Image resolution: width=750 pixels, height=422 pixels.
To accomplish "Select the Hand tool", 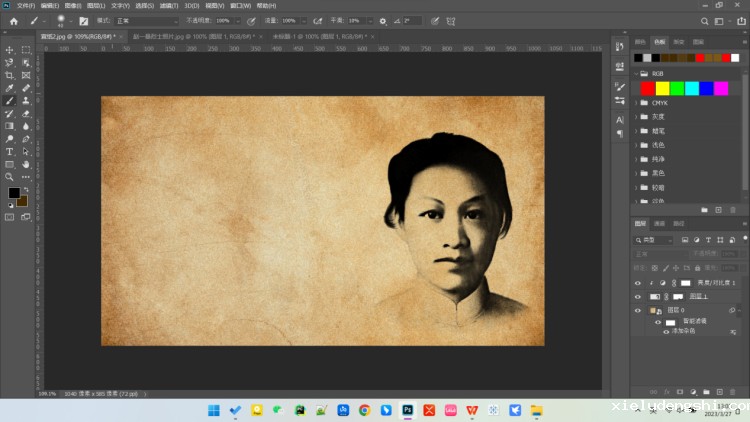I will 27,164.
